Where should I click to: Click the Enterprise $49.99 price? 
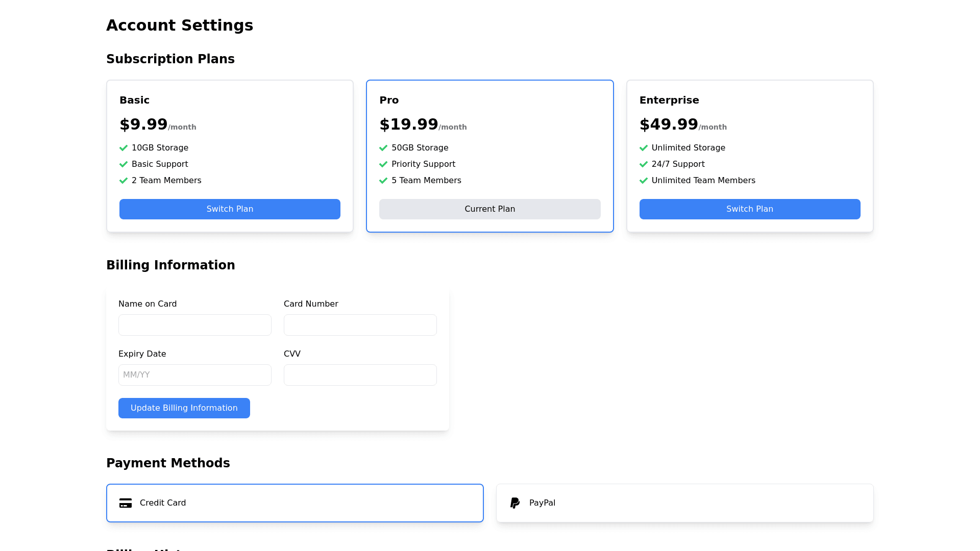668,124
